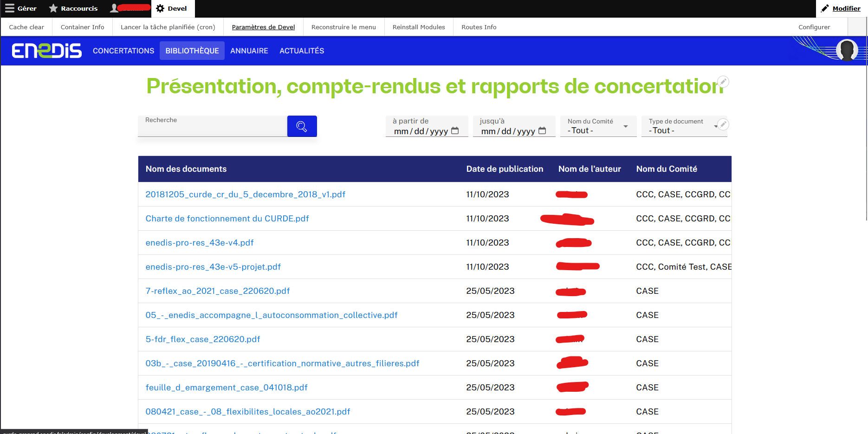Image resolution: width=868 pixels, height=434 pixels.
Task: Open the 'jusqu'à' calendar picker
Action: tap(542, 131)
